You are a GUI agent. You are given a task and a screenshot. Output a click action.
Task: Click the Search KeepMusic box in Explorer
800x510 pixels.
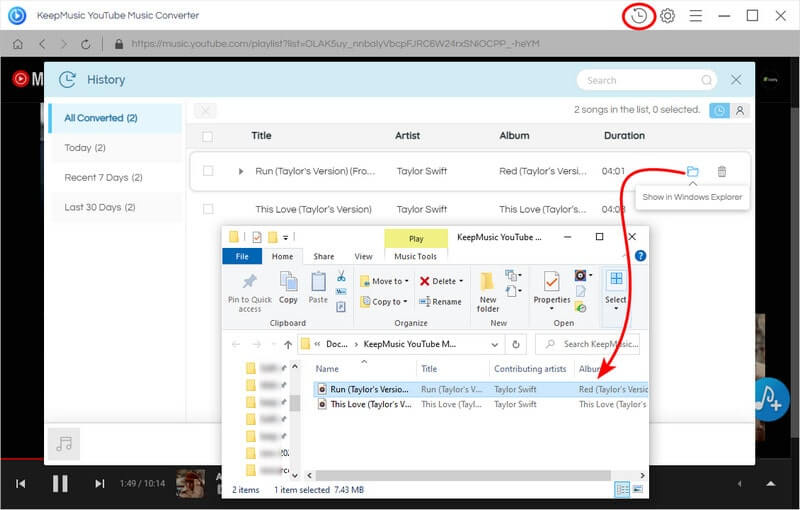[x=587, y=344]
